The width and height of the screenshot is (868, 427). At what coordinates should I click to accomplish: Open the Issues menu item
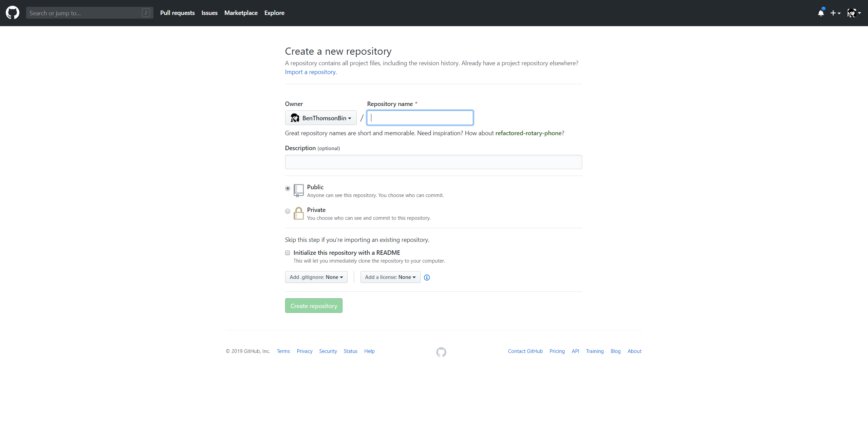(209, 13)
